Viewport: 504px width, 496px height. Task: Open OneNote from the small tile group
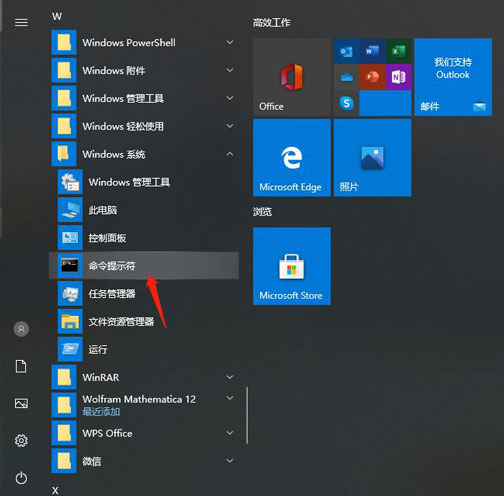click(398, 77)
